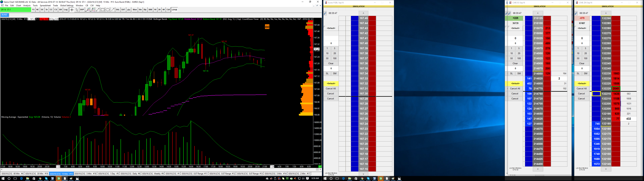This screenshot has width=644, height=181.
Task: Click 167.30 price cell in FGBL ladder
Action: pos(363,94)
